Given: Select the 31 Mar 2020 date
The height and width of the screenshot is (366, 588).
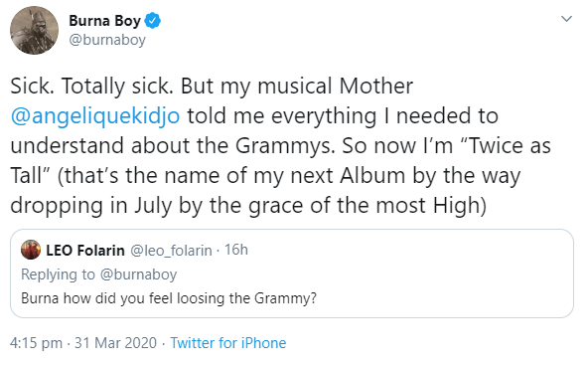Looking at the screenshot, I should [115, 343].
